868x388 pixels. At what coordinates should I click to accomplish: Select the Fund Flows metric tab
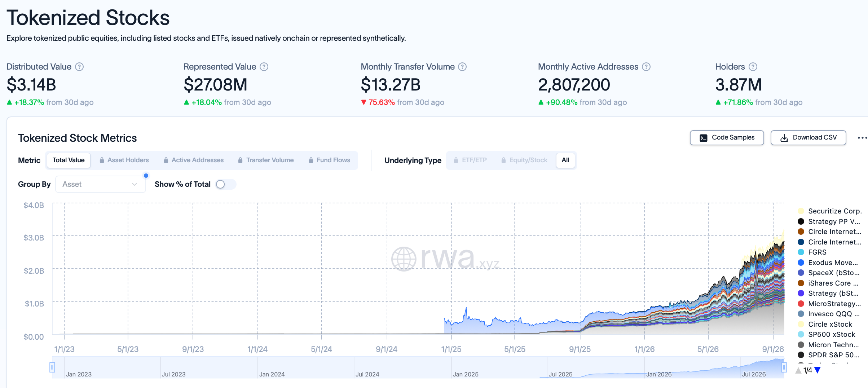[x=330, y=160]
